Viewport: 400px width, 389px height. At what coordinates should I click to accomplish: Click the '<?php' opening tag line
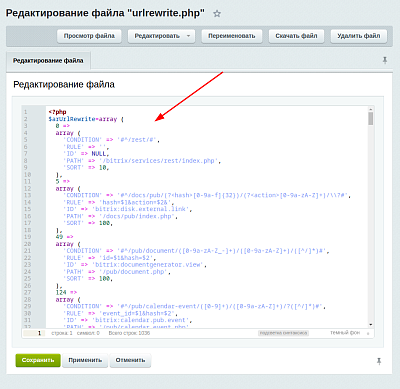coord(57,112)
